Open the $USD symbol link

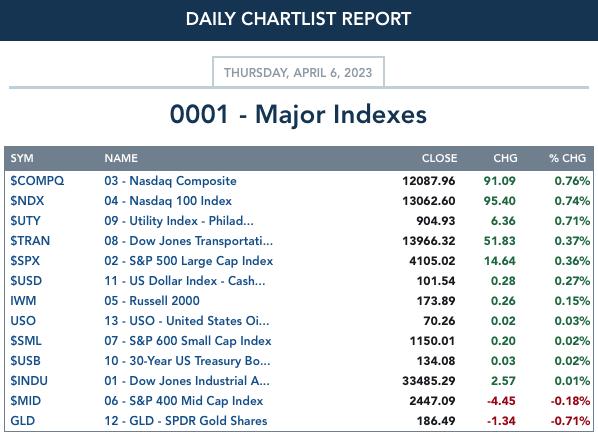click(26, 281)
